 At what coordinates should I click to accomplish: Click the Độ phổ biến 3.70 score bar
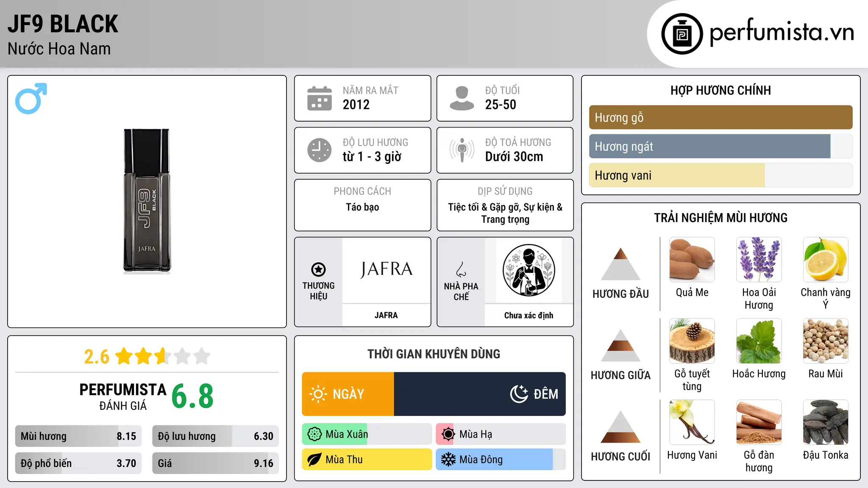(78, 463)
